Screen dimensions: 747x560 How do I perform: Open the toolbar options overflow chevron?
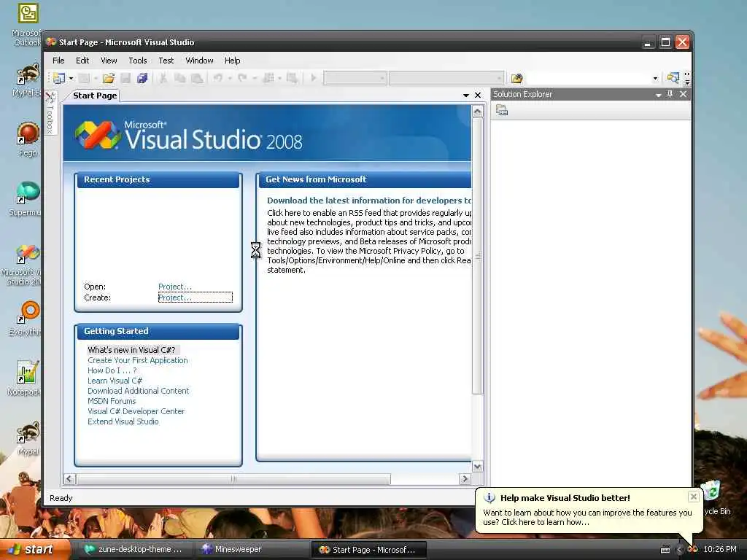[x=687, y=78]
